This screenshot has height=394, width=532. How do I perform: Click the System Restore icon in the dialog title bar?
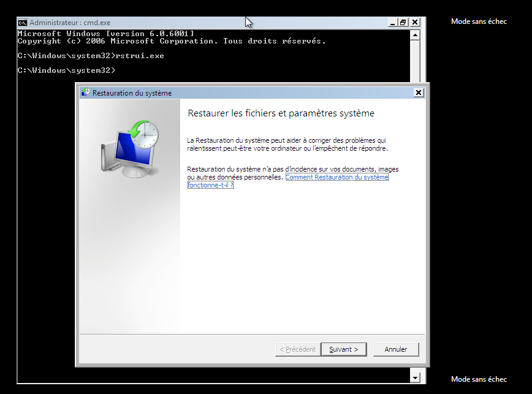pos(86,93)
